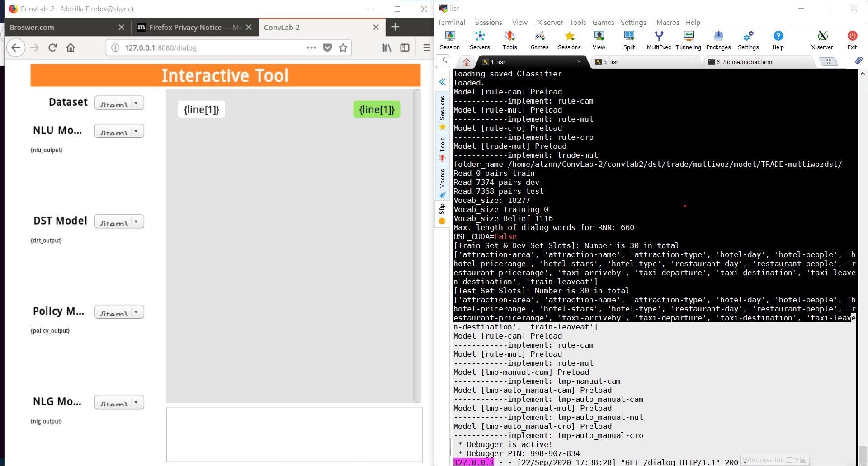The image size is (868, 466).
Task: Open the Sessions star toolbar icon
Action: tap(569, 40)
